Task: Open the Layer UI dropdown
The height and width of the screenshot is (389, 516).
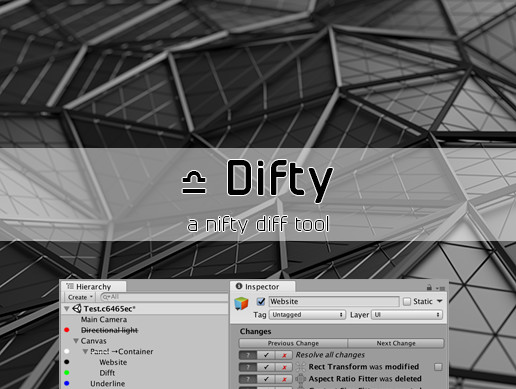Action: coord(407,315)
